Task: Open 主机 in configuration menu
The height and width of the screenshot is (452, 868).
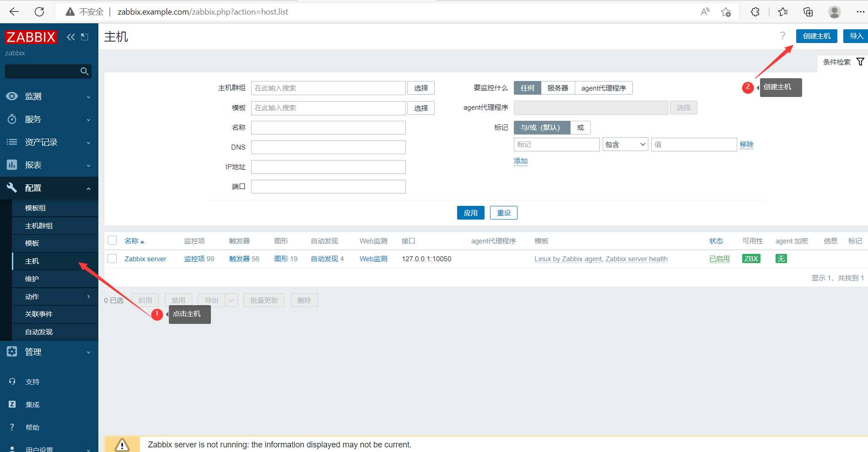Action: [x=55, y=261]
